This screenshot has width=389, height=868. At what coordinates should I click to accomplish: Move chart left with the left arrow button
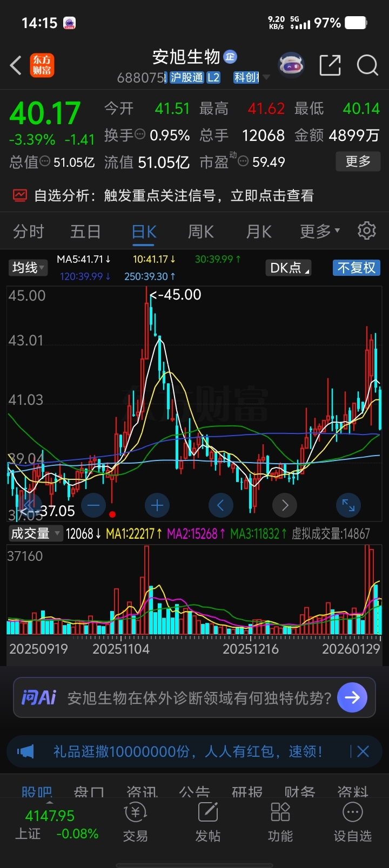pos(221,505)
